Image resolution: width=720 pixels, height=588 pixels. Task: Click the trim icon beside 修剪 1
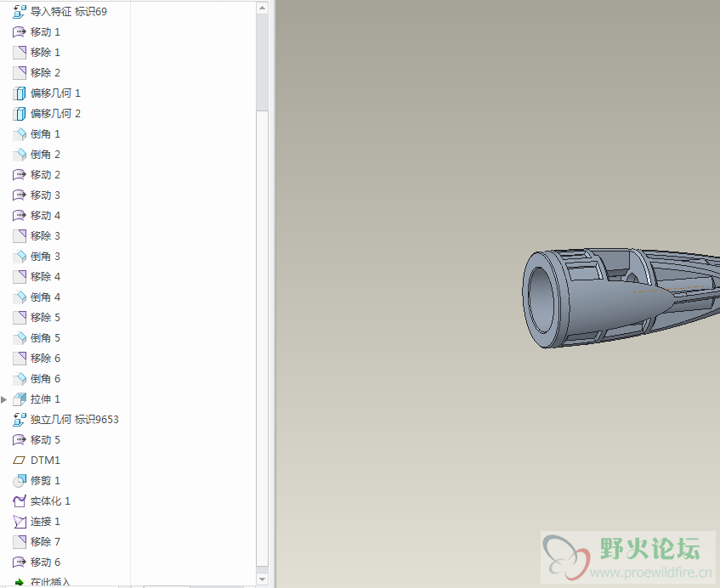pyautogui.click(x=20, y=481)
